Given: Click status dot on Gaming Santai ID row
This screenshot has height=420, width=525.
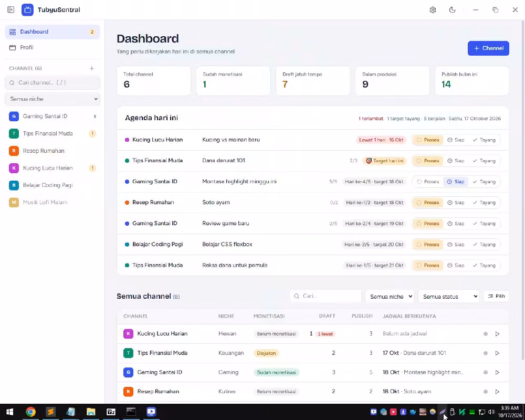Looking at the screenshot, I should tap(486, 372).
